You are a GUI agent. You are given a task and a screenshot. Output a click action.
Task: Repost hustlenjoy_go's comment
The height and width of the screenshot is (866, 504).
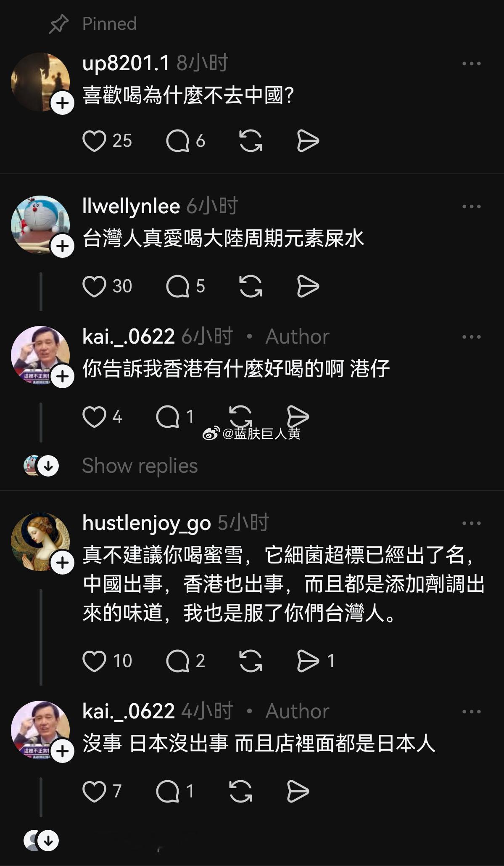click(x=251, y=660)
